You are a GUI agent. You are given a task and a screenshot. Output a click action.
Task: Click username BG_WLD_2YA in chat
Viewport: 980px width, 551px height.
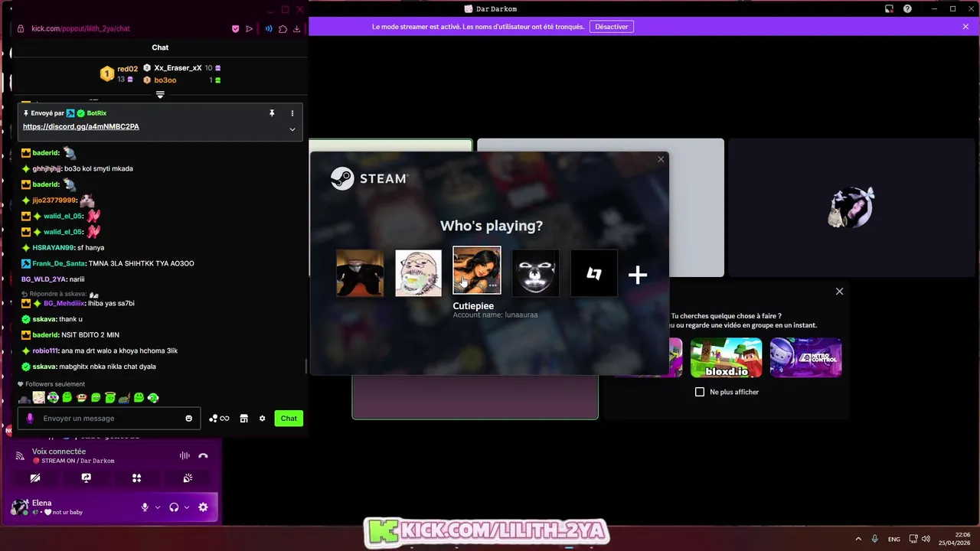click(x=43, y=279)
